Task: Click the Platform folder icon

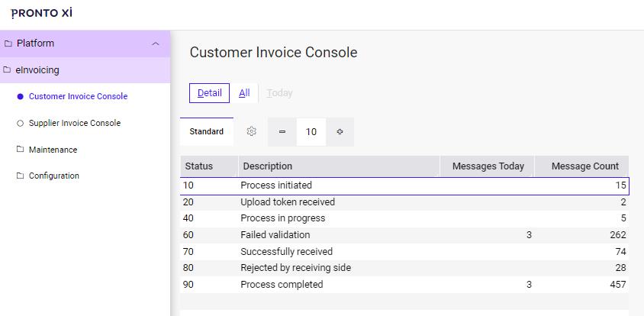Action: click(8, 44)
